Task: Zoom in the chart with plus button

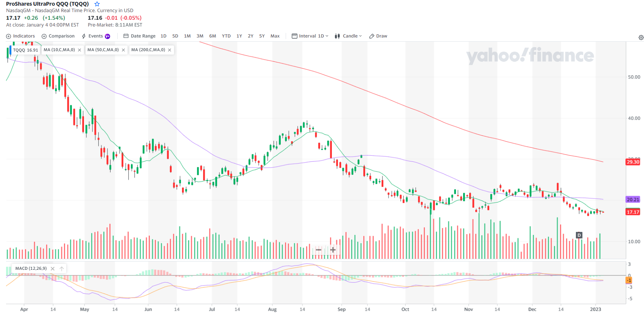Action: 333,250
